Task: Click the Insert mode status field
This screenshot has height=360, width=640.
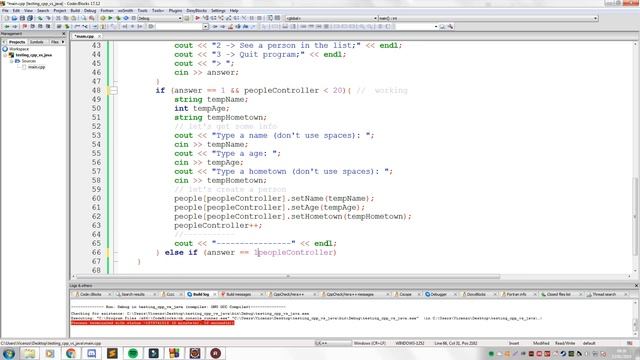Action: 514,343
